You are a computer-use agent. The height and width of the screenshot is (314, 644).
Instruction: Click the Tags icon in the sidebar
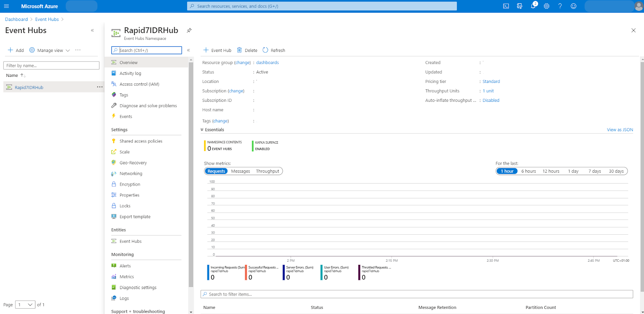click(x=114, y=95)
